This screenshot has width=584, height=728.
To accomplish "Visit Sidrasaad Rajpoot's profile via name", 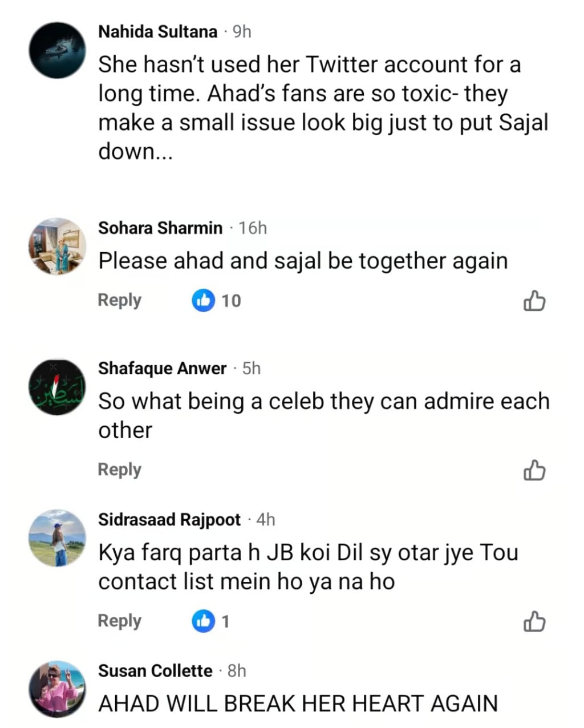I will click(169, 520).
